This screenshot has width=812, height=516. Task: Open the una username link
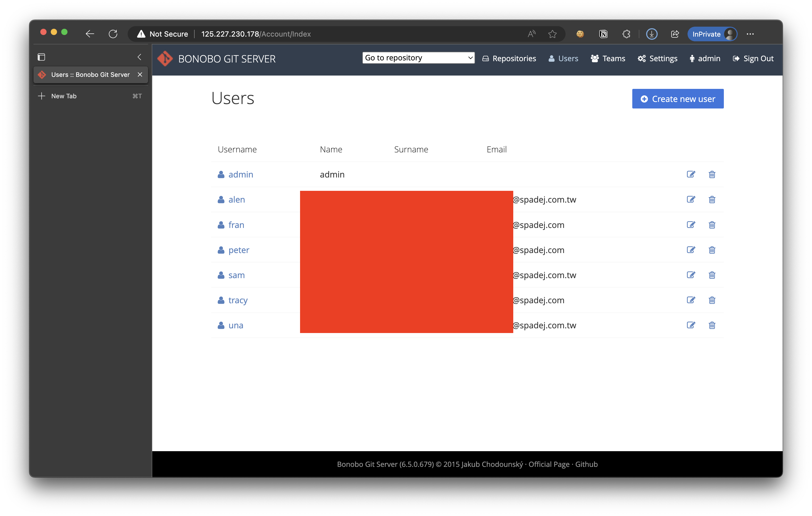(x=236, y=325)
